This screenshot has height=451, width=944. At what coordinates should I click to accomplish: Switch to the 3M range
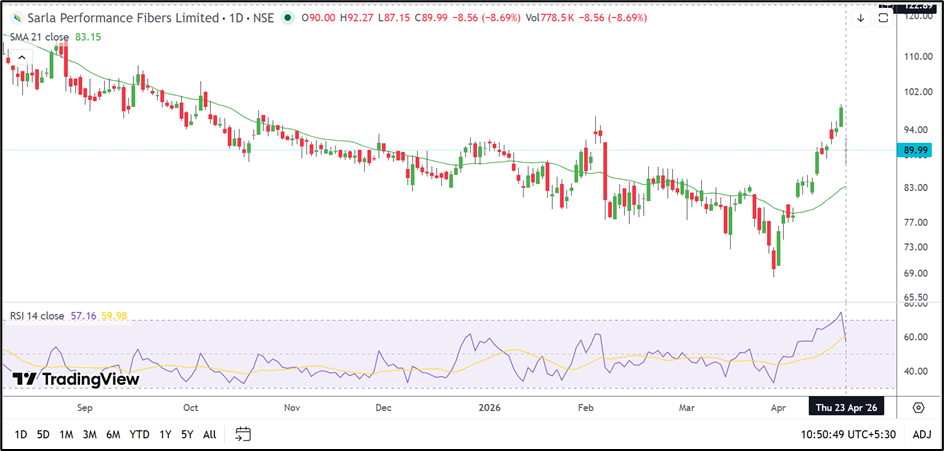pos(90,434)
